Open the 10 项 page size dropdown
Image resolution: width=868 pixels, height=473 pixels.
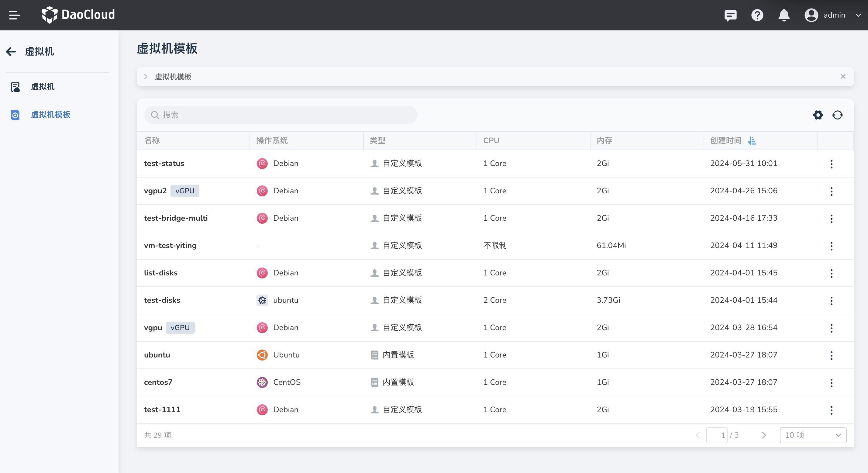click(x=812, y=435)
